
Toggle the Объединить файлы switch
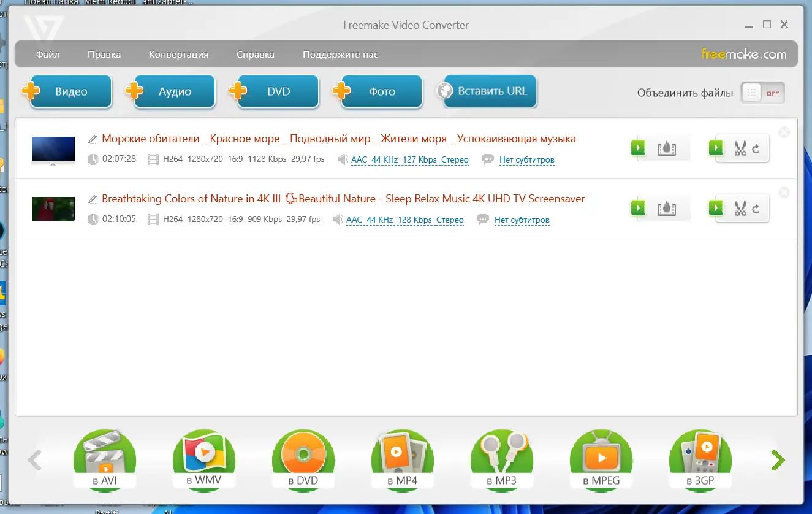(x=762, y=93)
